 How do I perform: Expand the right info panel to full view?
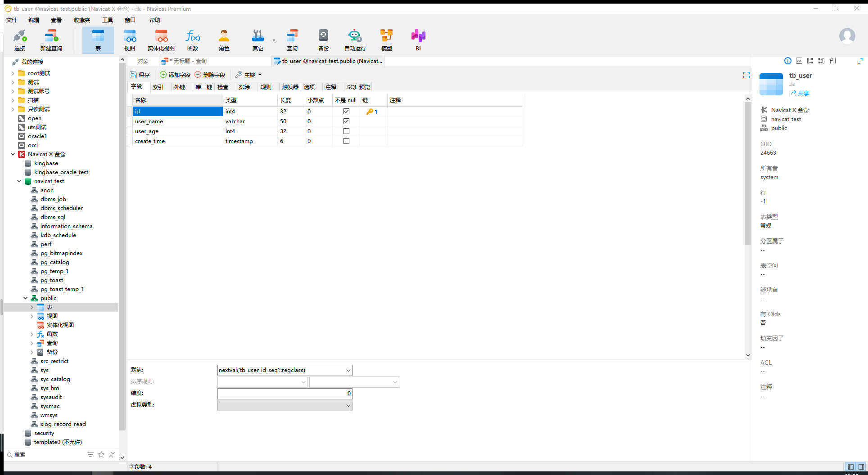coord(860,61)
